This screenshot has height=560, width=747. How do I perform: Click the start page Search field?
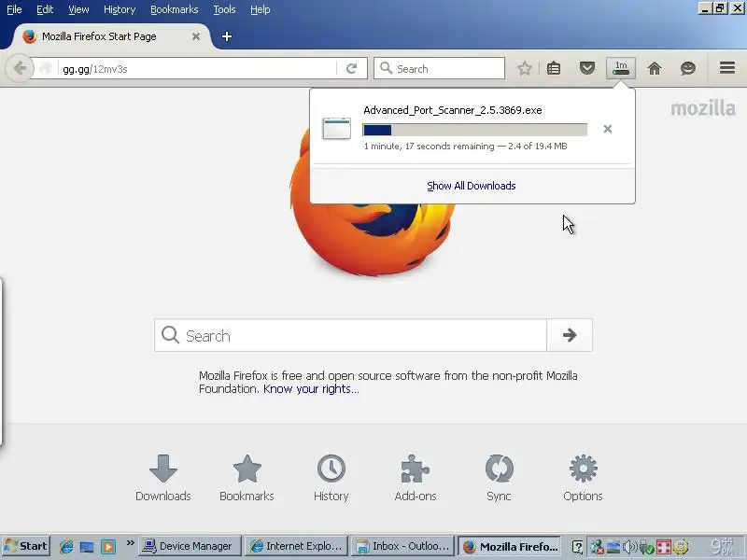(351, 336)
